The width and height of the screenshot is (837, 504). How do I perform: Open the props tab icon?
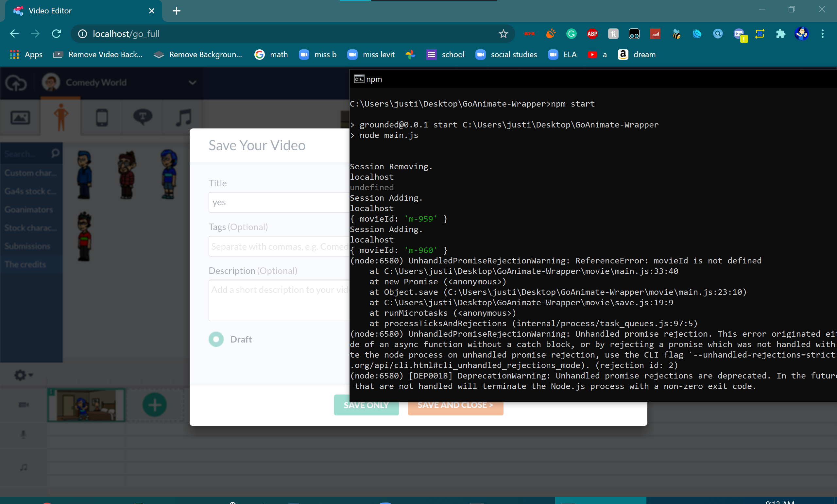click(x=102, y=118)
